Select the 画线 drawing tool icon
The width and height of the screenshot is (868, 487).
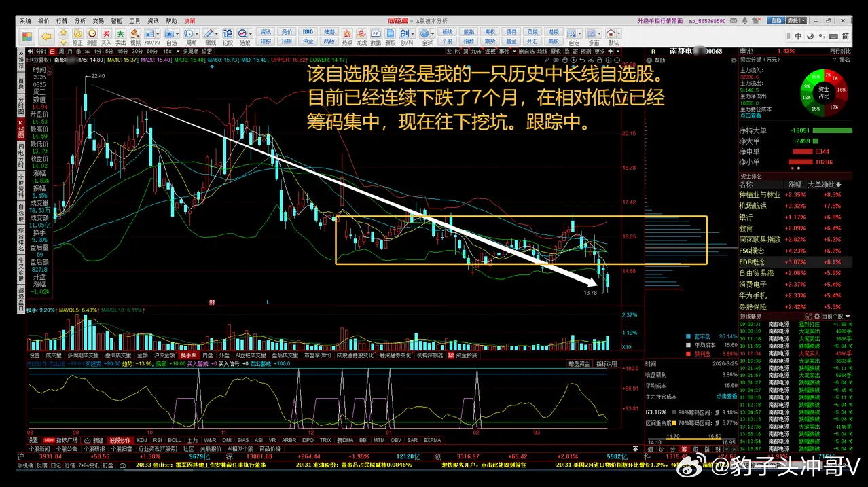[x=210, y=37]
